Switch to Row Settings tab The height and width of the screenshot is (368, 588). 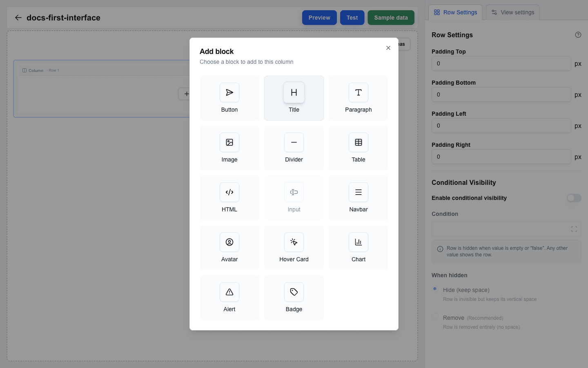[x=455, y=12]
